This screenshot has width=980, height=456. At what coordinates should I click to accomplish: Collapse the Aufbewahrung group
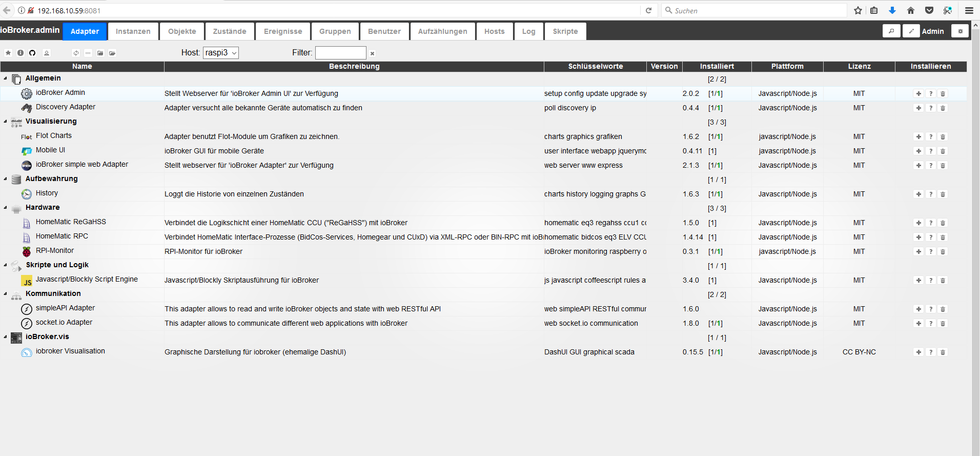coord(6,179)
